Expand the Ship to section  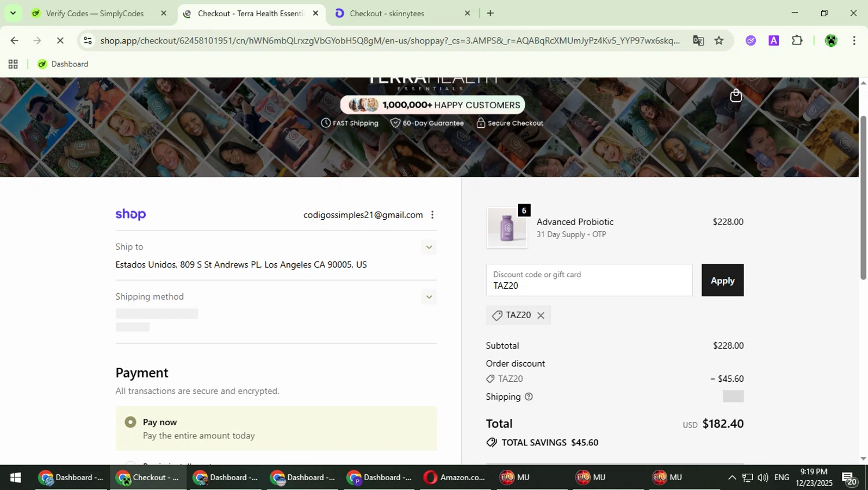pos(429,247)
